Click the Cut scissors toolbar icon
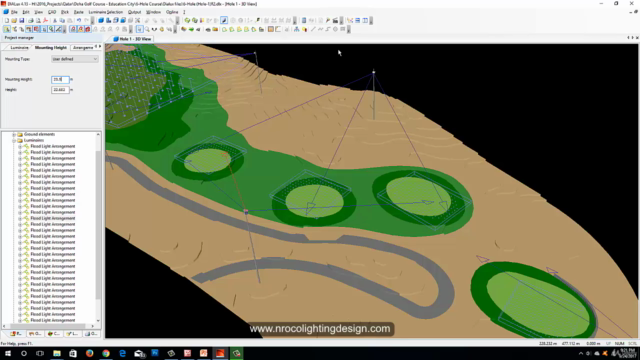640x360 pixels. click(x=55, y=20)
